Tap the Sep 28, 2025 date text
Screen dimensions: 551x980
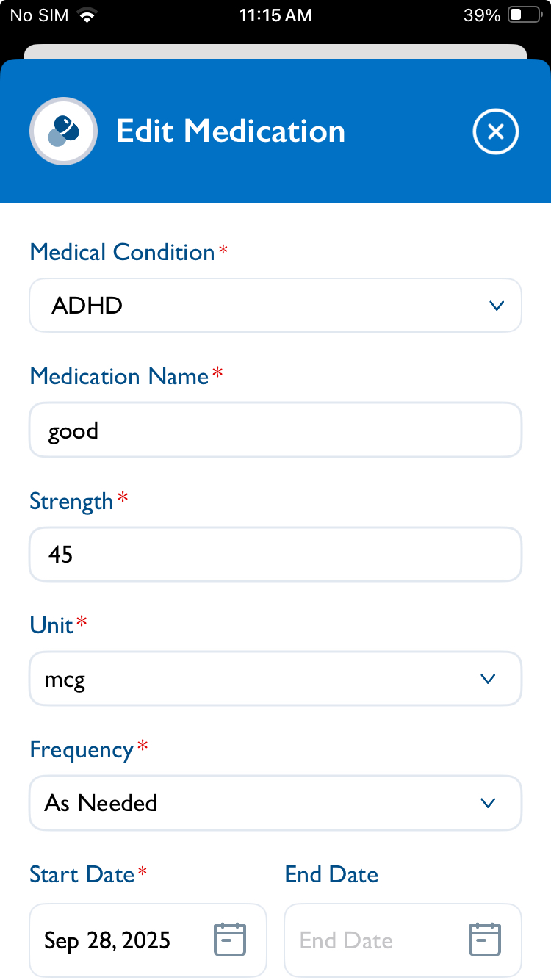point(107,940)
